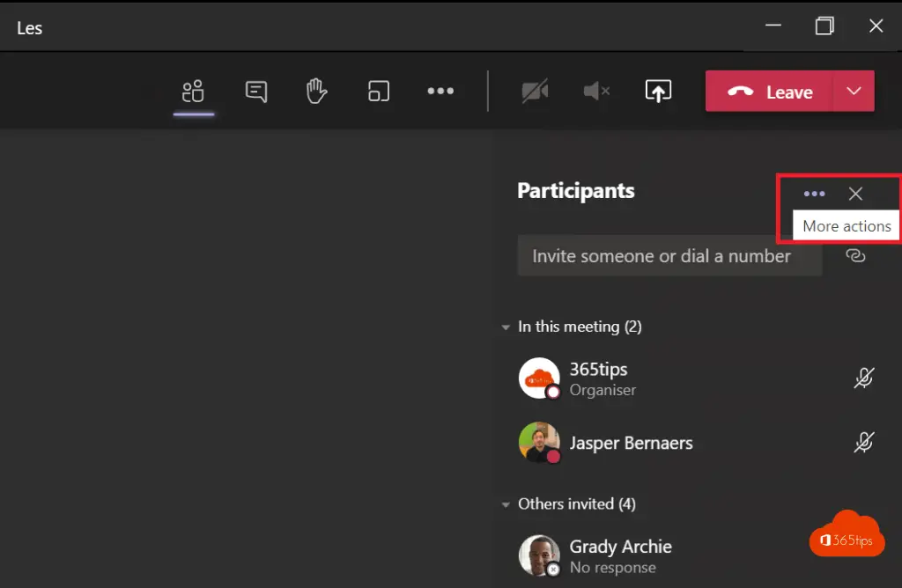Viewport: 902px width, 588px height.
Task: Open More actions for the Participants panel
Action: tap(814, 194)
